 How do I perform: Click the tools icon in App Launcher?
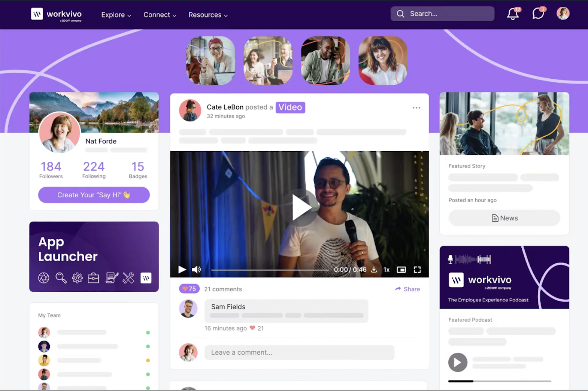[x=128, y=278]
